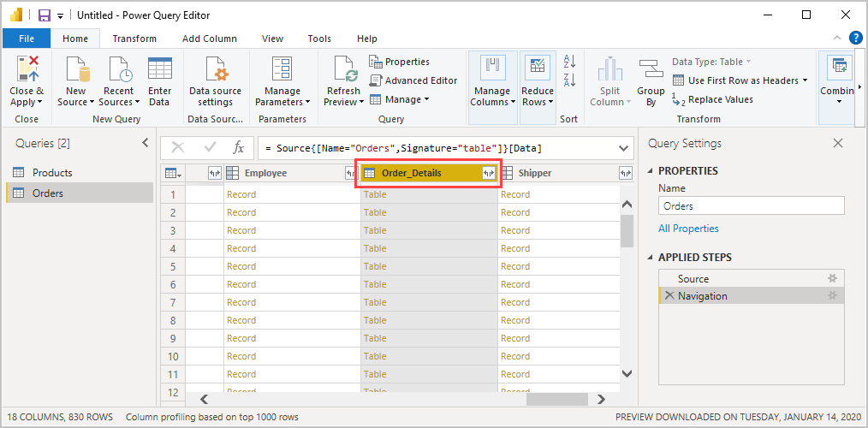Switch to the Add Column tab

tap(210, 39)
